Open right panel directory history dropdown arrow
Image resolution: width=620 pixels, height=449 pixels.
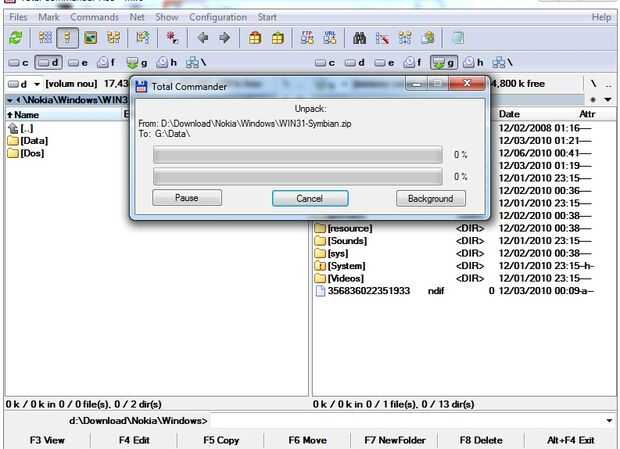pos(608,100)
